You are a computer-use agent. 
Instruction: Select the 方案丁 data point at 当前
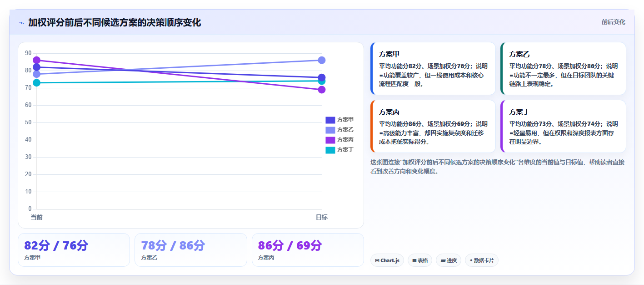click(36, 82)
